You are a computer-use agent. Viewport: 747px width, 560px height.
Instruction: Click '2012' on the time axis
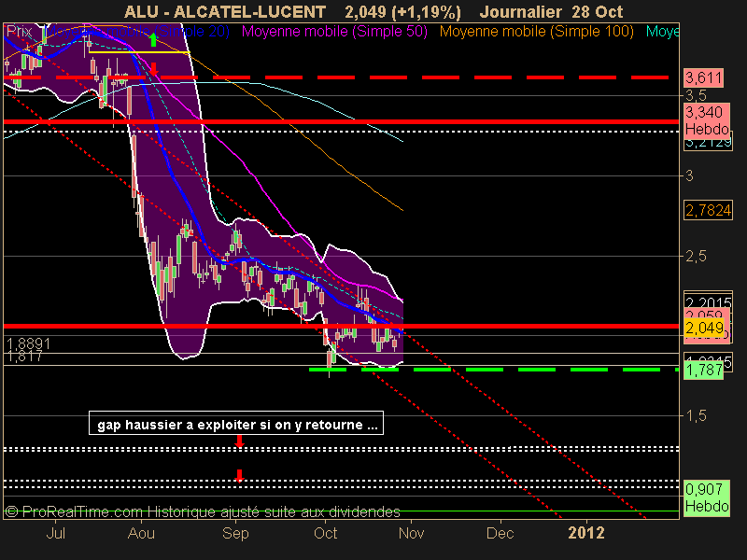[x=586, y=533]
